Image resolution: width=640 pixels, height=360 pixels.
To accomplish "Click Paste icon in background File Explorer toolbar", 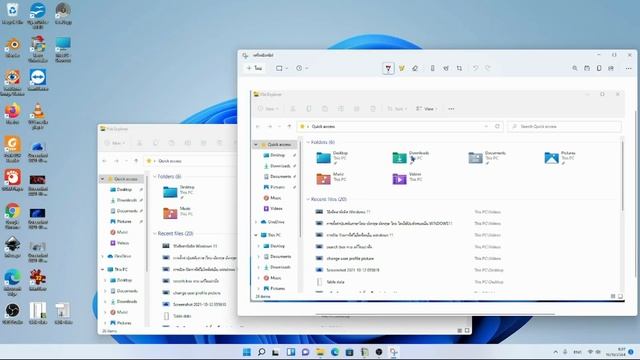I will [x=171, y=143].
